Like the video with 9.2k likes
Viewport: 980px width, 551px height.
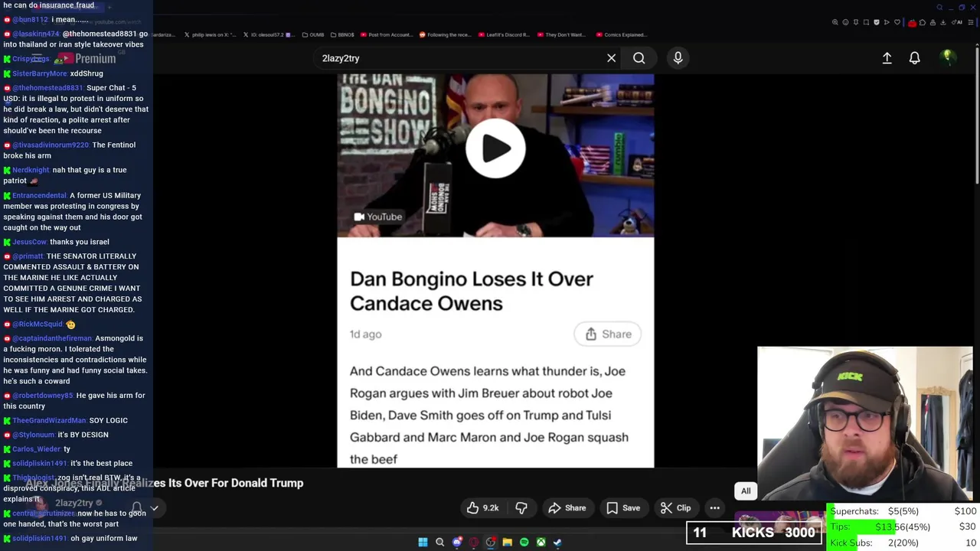[x=483, y=508]
